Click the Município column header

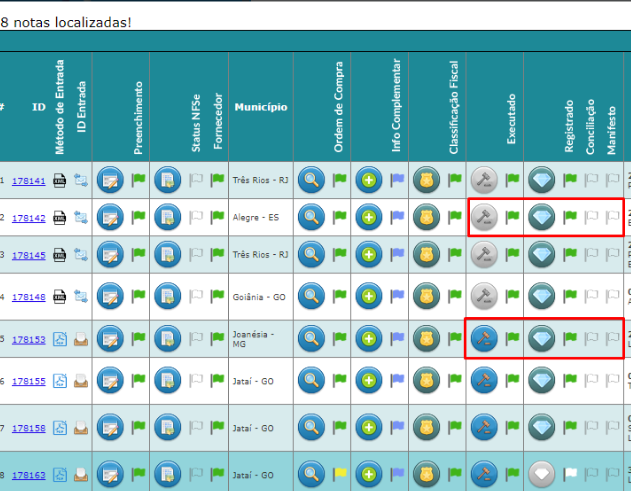coord(261,106)
